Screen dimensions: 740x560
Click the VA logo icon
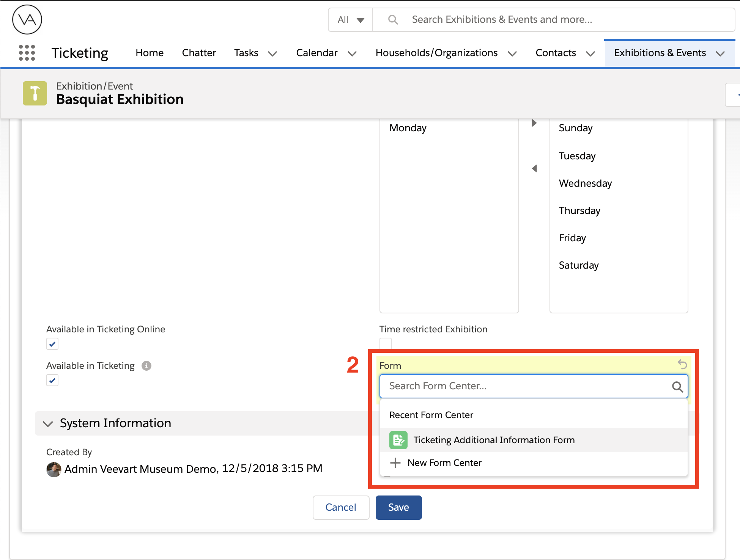pyautogui.click(x=27, y=20)
